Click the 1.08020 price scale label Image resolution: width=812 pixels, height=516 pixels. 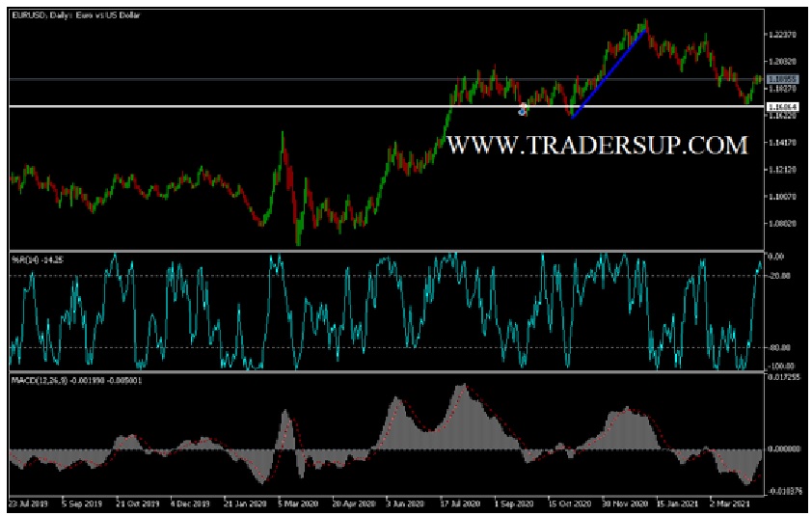[782, 224]
